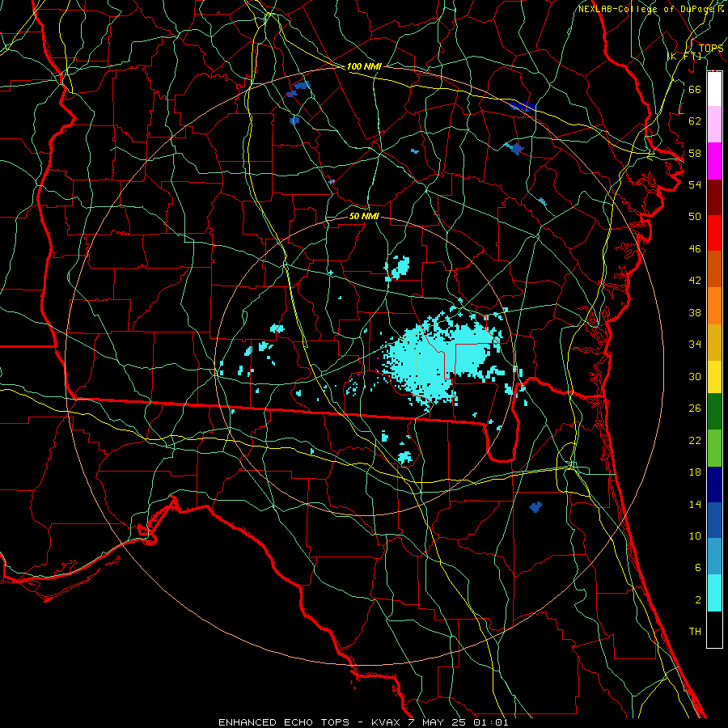Select the bright red legend swatch
The width and height of the screenshot is (728, 728).
(714, 233)
